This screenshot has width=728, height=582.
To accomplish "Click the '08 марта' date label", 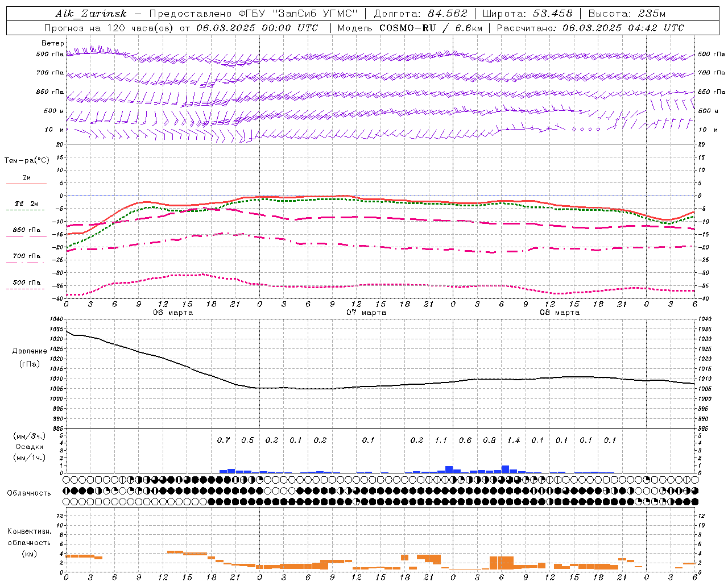I will [560, 313].
